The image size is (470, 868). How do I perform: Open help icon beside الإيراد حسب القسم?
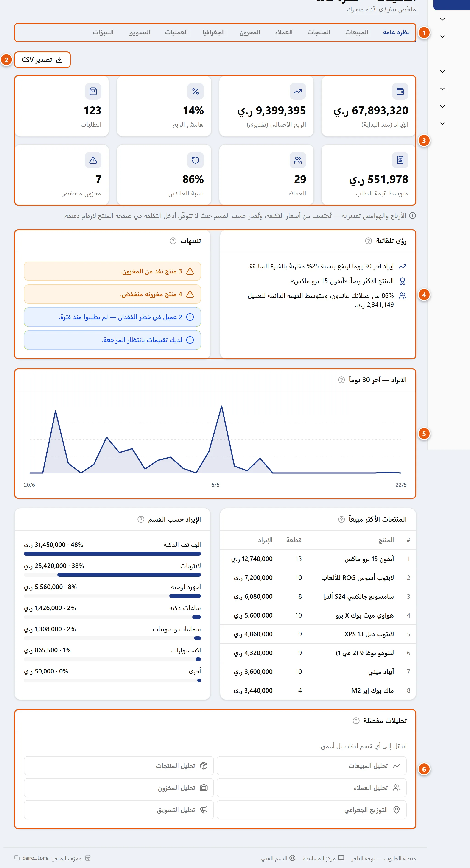[x=141, y=519]
